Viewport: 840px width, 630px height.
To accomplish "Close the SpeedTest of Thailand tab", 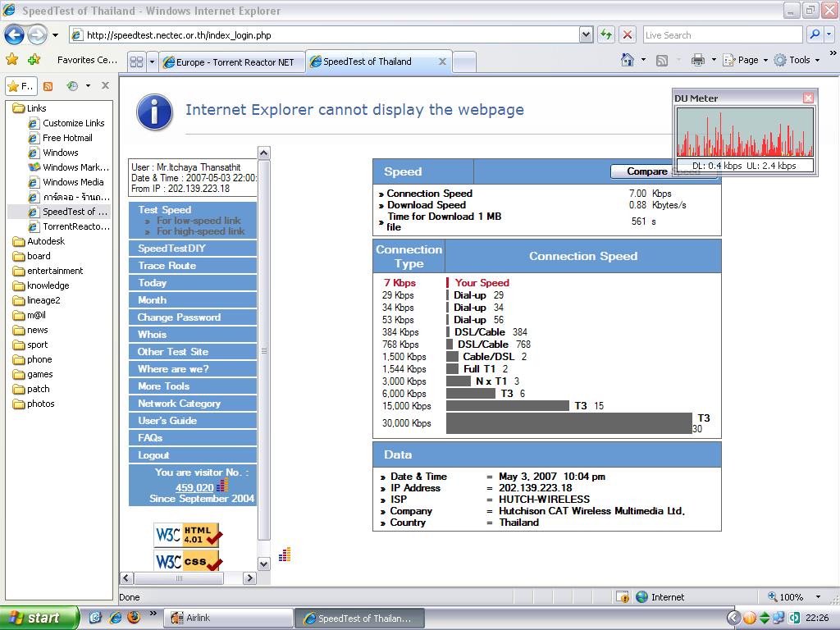I will (x=442, y=62).
